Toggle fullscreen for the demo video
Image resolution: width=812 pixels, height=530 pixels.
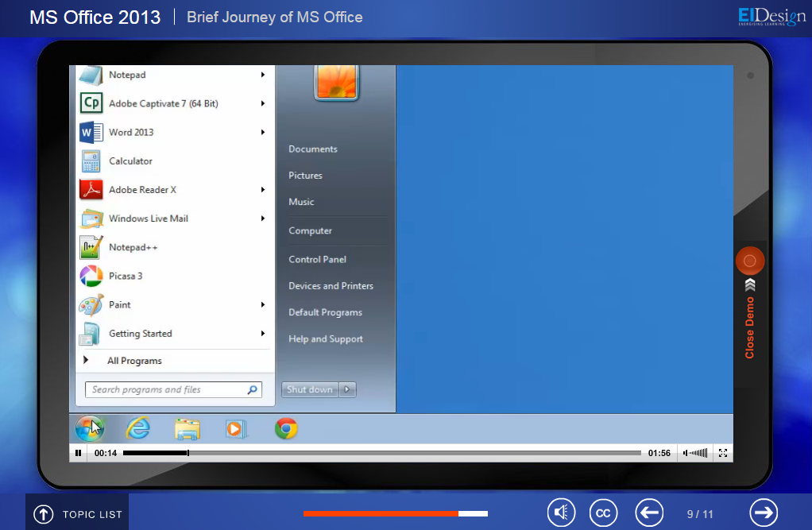click(723, 453)
